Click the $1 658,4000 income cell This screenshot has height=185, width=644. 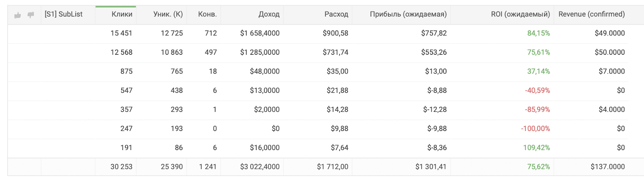pos(260,33)
